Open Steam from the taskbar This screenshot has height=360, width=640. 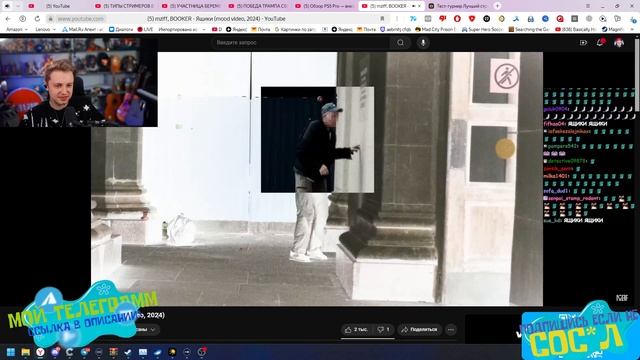pyautogui.click(x=128, y=352)
